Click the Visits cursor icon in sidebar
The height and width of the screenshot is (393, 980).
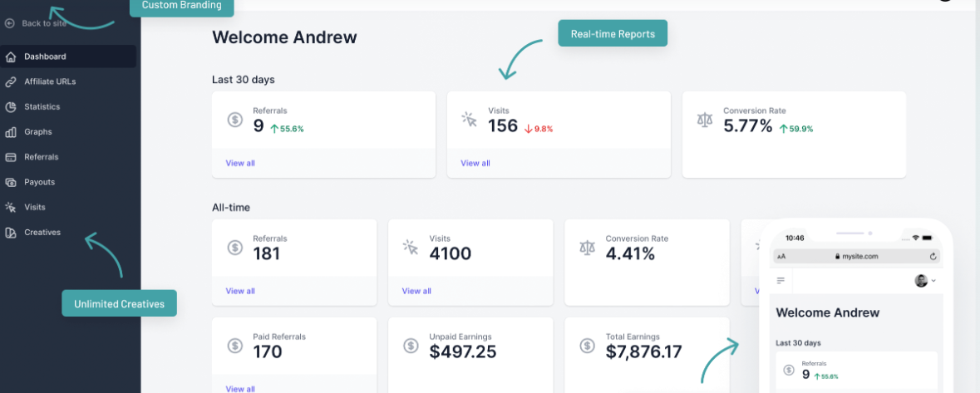pos(11,208)
